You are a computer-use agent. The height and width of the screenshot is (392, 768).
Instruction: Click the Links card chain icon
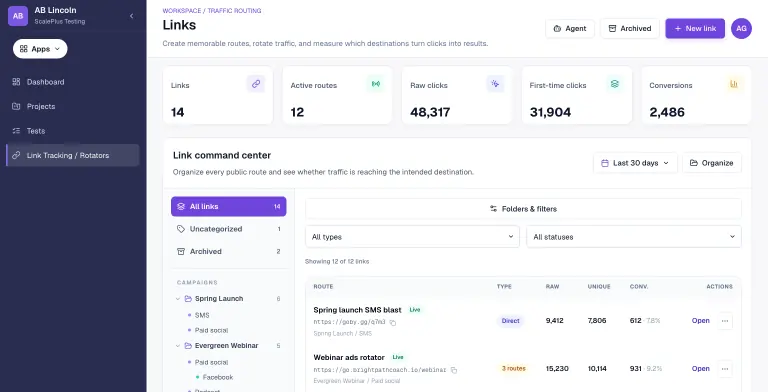tap(256, 84)
